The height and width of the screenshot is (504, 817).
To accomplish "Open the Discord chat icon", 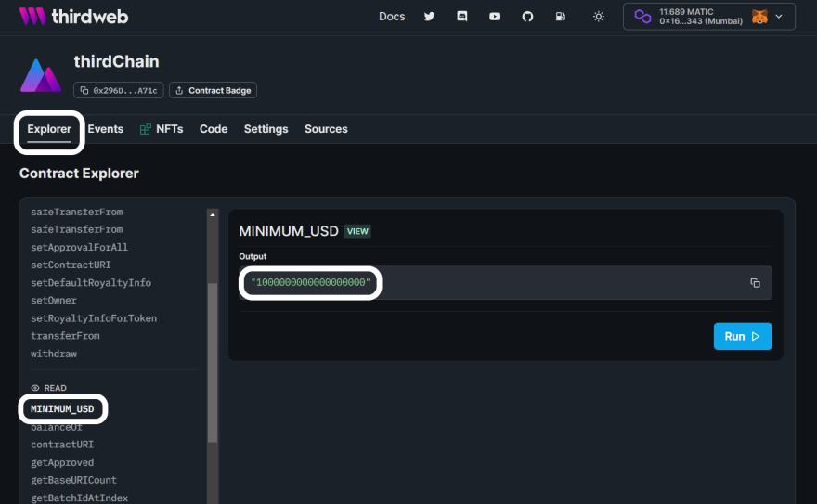I will coord(462,17).
